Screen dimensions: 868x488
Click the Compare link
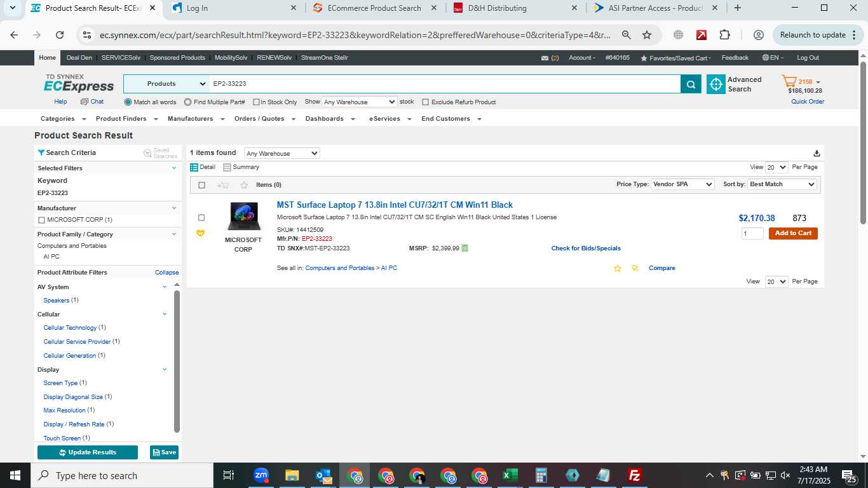tap(662, 268)
